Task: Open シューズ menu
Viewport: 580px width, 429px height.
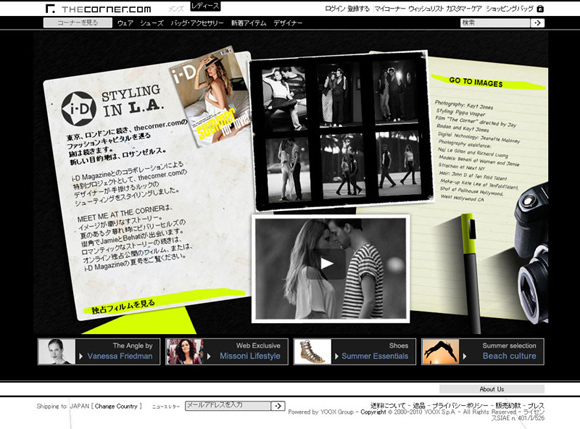Action: pyautogui.click(x=152, y=23)
